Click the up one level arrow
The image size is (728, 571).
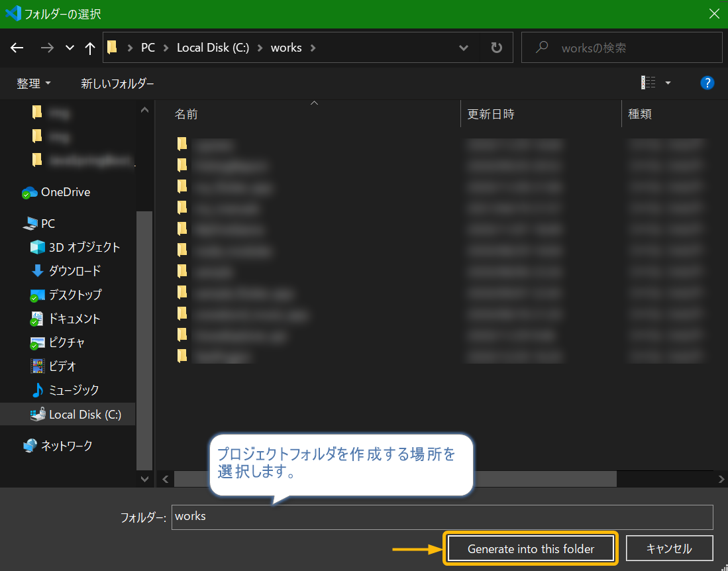(x=90, y=48)
